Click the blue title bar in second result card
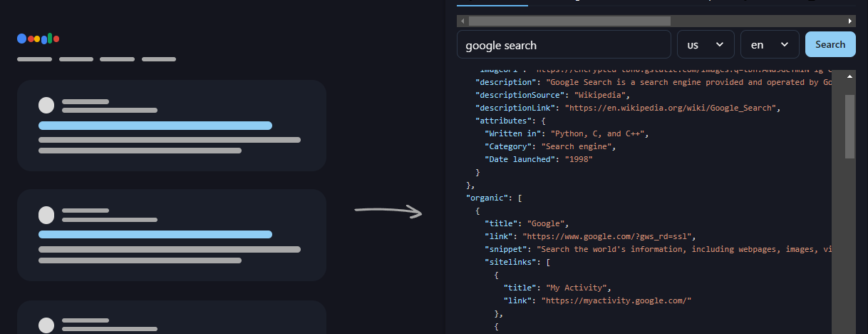Viewport: 868px width, 334px height. tap(155, 234)
